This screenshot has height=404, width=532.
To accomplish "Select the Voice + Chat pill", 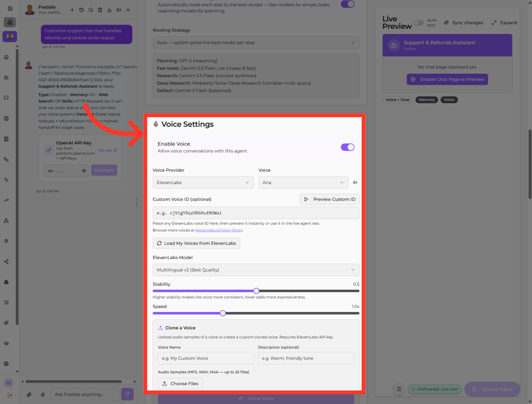I will (397, 100).
